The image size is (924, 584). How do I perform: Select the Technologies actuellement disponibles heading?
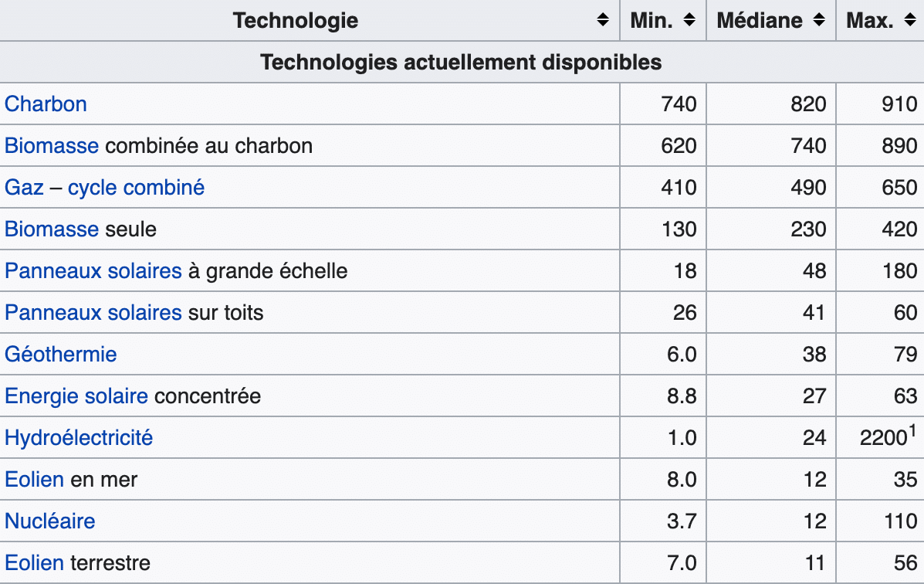(x=461, y=63)
